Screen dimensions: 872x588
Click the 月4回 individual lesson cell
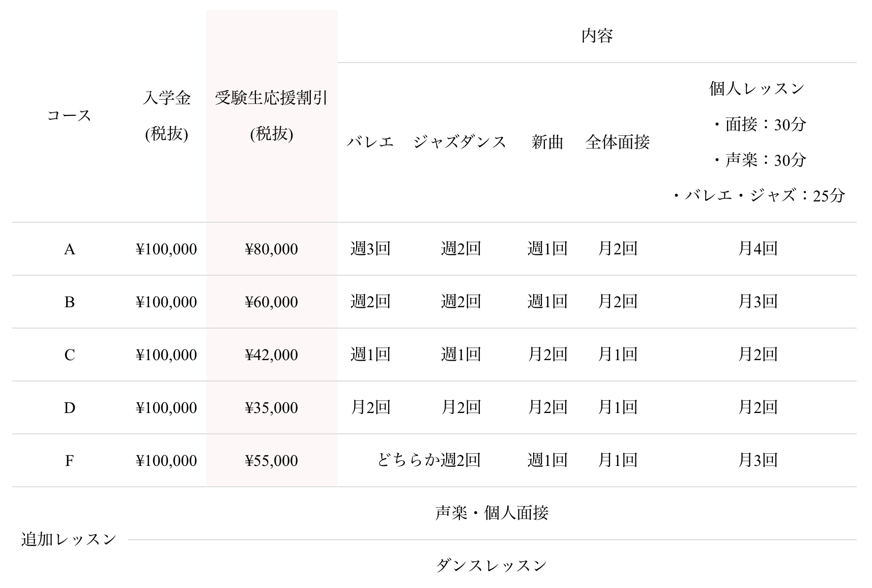coord(758,249)
